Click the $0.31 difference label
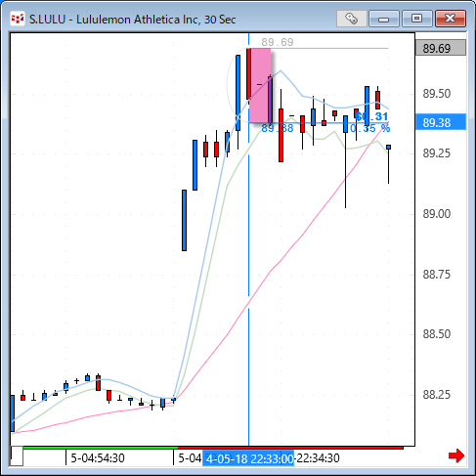Viewport: 476px width, 476px height. point(371,116)
